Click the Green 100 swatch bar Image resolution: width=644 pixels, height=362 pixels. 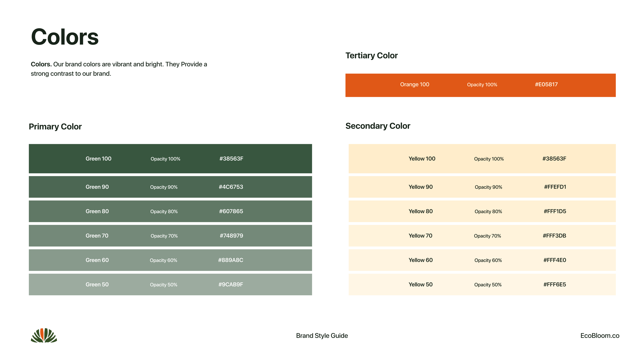coord(170,159)
